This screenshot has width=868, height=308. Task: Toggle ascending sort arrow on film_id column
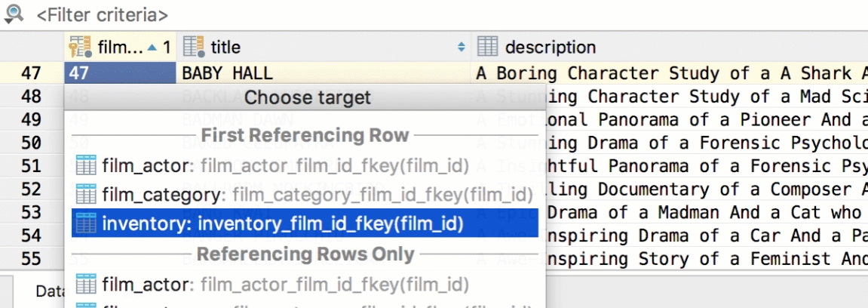pyautogui.click(x=153, y=48)
